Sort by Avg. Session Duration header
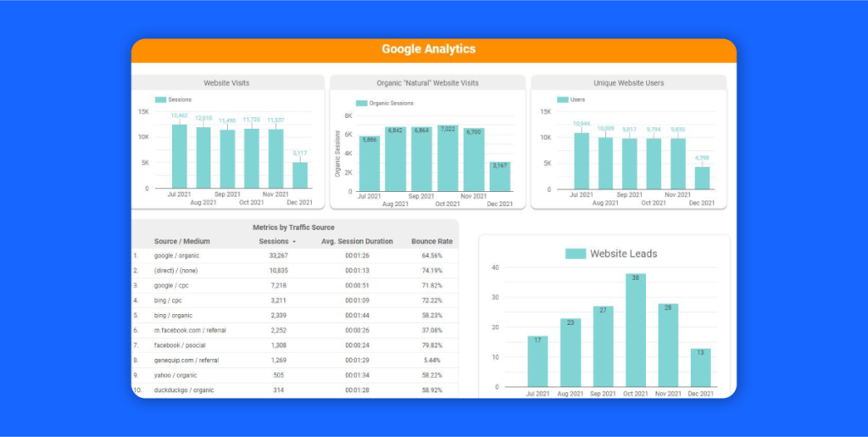This screenshot has height=437, width=868. pos(357,242)
